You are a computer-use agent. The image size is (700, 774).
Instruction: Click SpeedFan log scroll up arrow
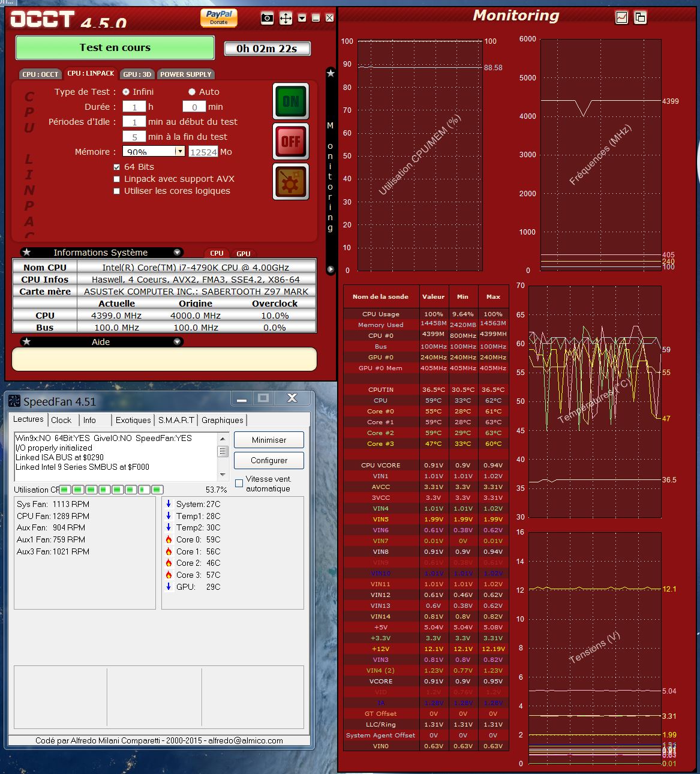point(223,439)
